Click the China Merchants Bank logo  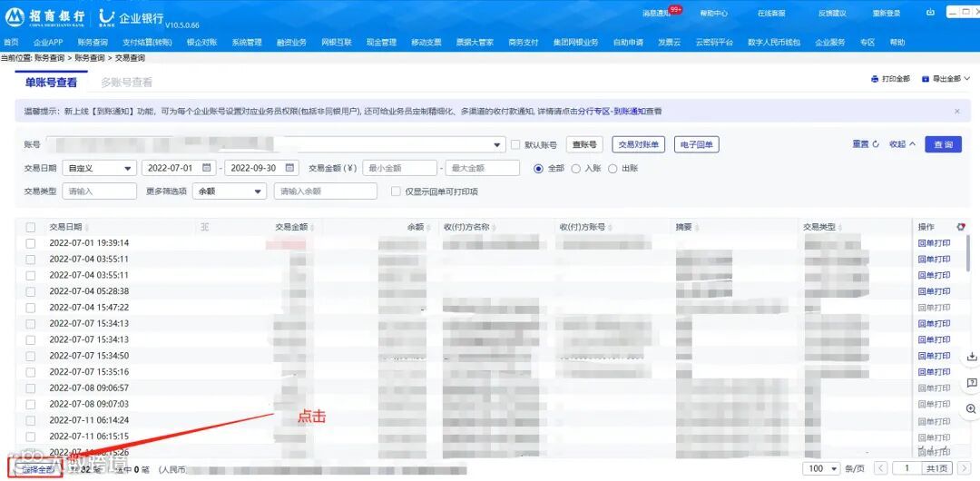point(15,17)
